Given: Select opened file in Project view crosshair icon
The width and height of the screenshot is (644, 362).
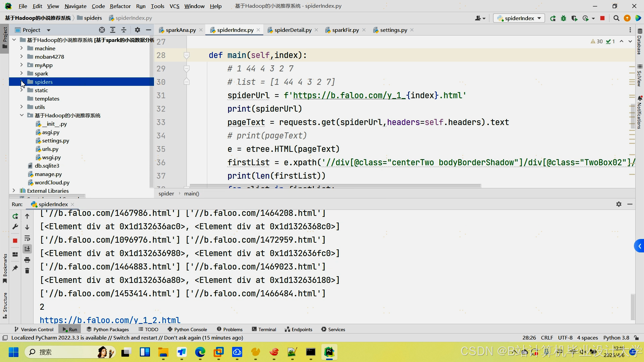Looking at the screenshot, I should coord(102,30).
